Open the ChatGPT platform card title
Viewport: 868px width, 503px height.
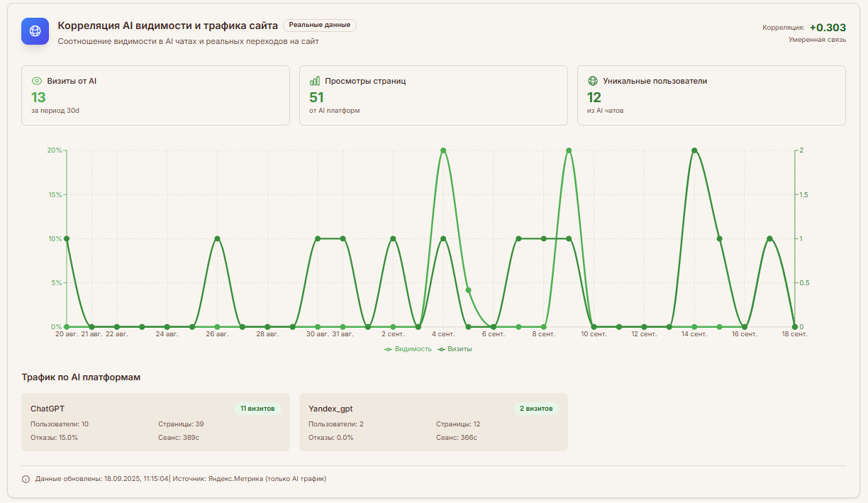tap(48, 409)
